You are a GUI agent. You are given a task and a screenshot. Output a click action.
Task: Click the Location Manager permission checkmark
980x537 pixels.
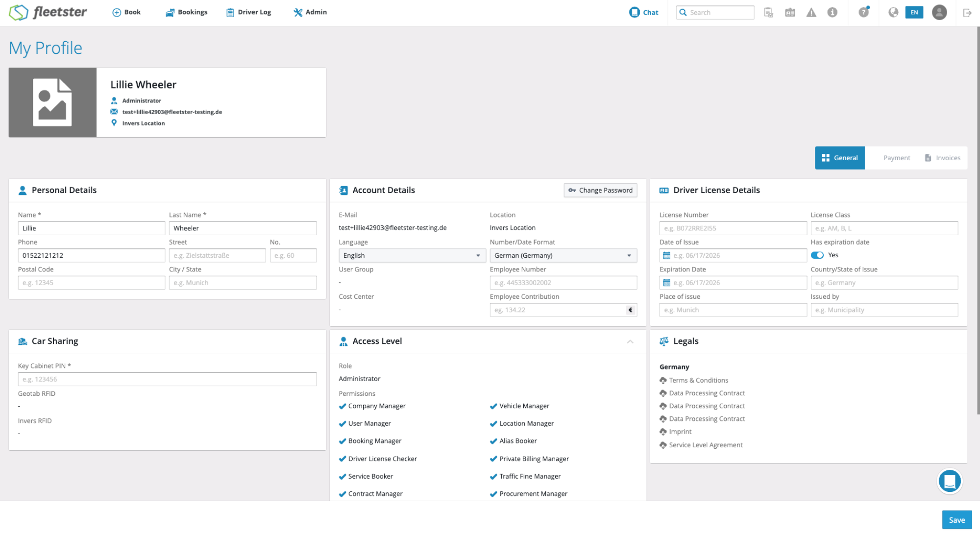click(493, 424)
